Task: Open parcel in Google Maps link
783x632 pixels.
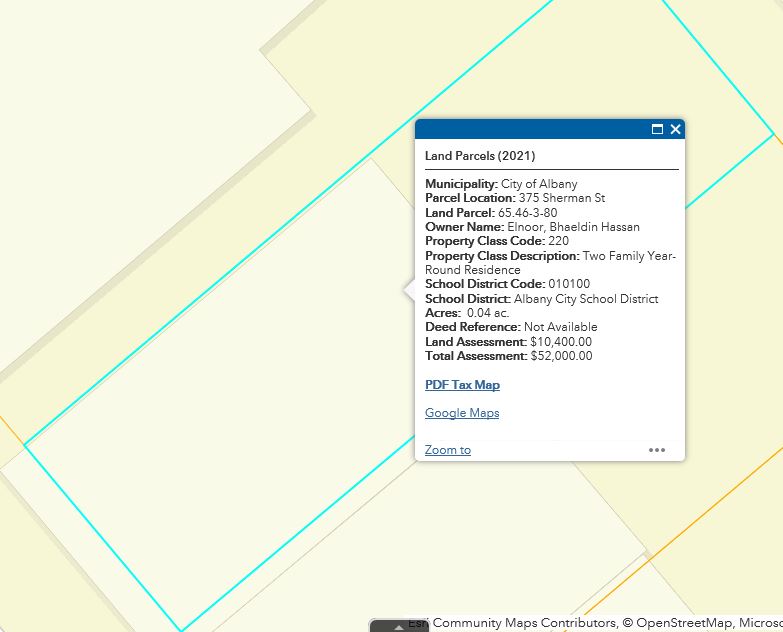Action: click(462, 413)
